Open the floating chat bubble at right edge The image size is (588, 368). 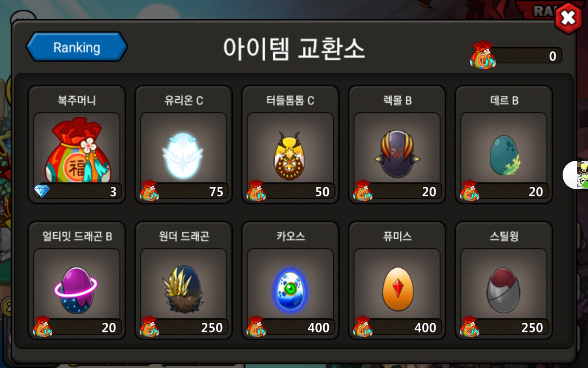tap(576, 175)
